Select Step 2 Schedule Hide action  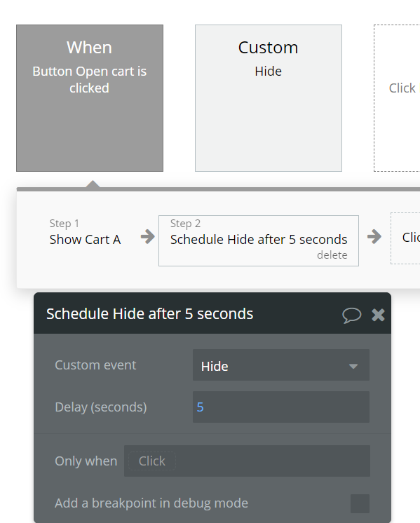tap(259, 240)
